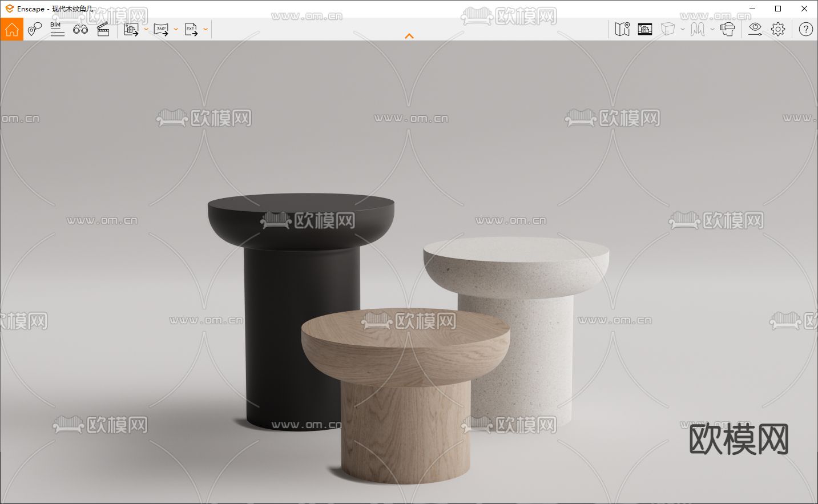Click the 360° Panorama export icon
Image resolution: width=818 pixels, height=504 pixels.
point(162,29)
